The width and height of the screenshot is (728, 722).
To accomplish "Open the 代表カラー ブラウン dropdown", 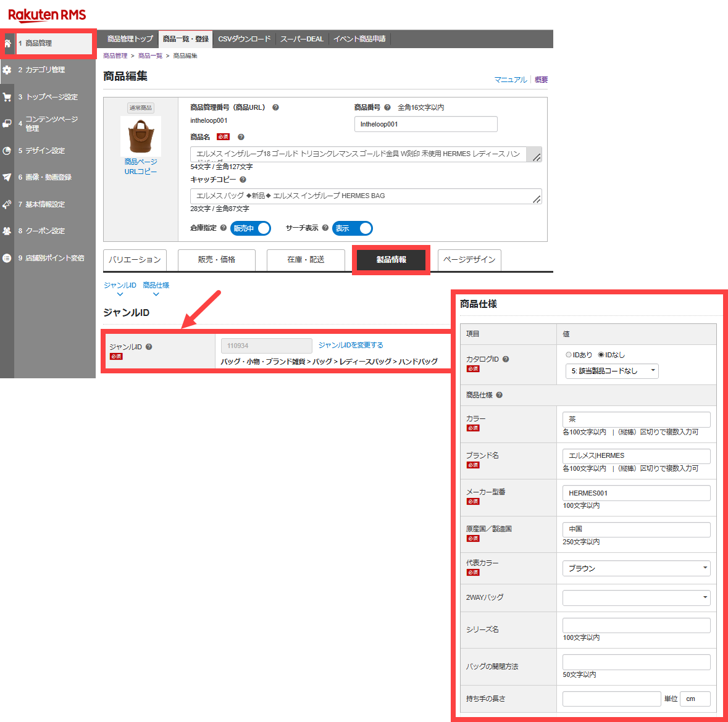I will pos(636,568).
